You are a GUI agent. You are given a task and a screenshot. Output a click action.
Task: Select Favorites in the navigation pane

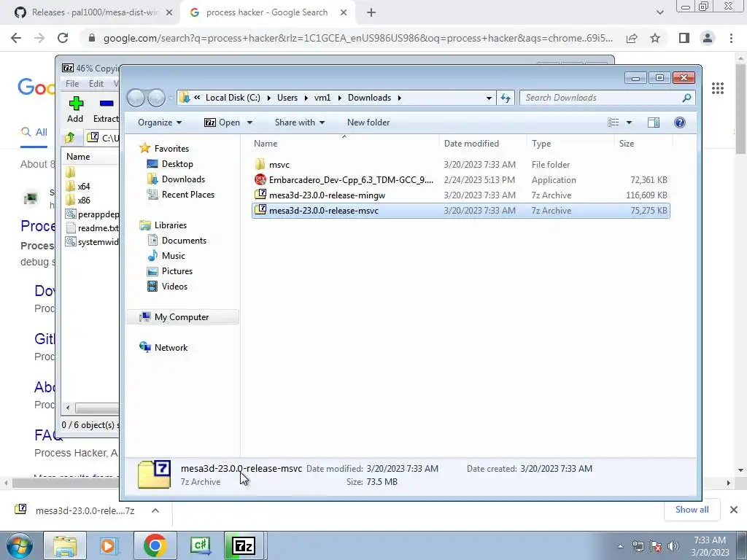coord(171,149)
